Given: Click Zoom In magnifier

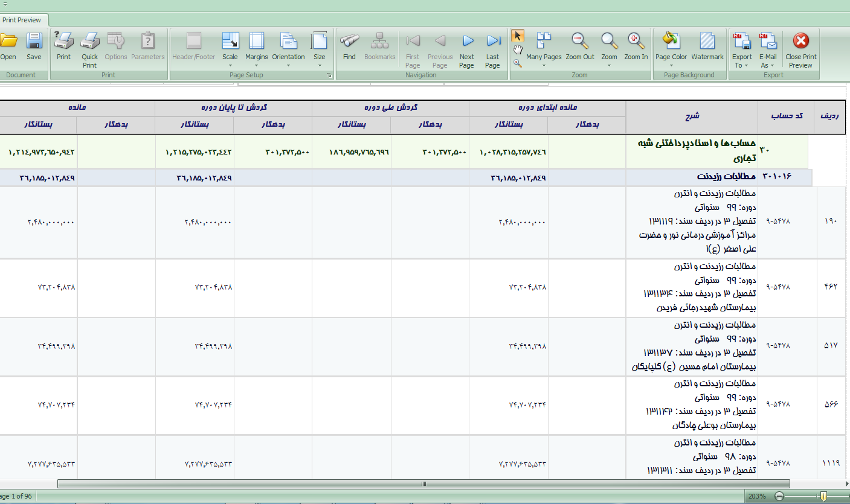Looking at the screenshot, I should point(636,46).
